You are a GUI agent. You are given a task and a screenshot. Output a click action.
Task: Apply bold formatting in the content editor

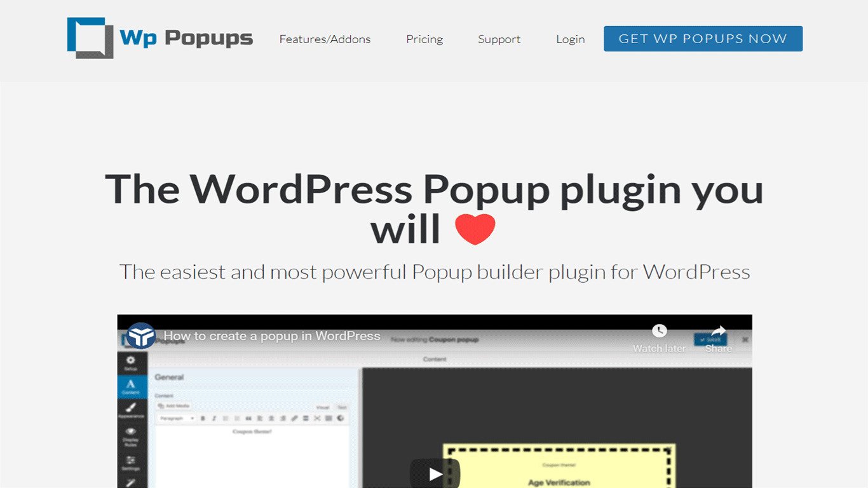pos(203,418)
